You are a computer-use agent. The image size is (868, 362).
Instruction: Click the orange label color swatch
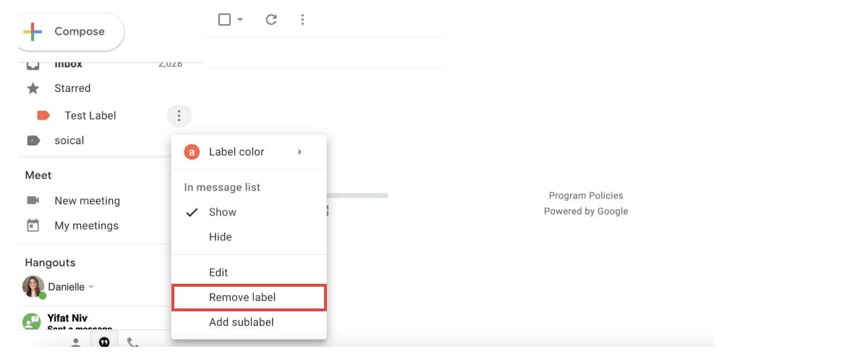(x=192, y=152)
